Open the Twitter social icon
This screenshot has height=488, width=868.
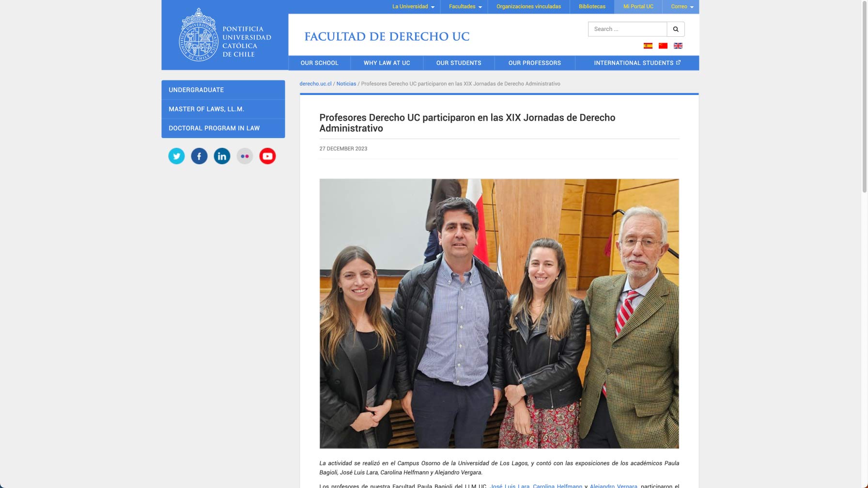coord(176,156)
